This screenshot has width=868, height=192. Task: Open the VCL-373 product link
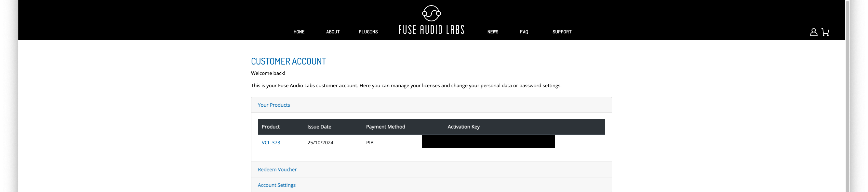coord(271,143)
